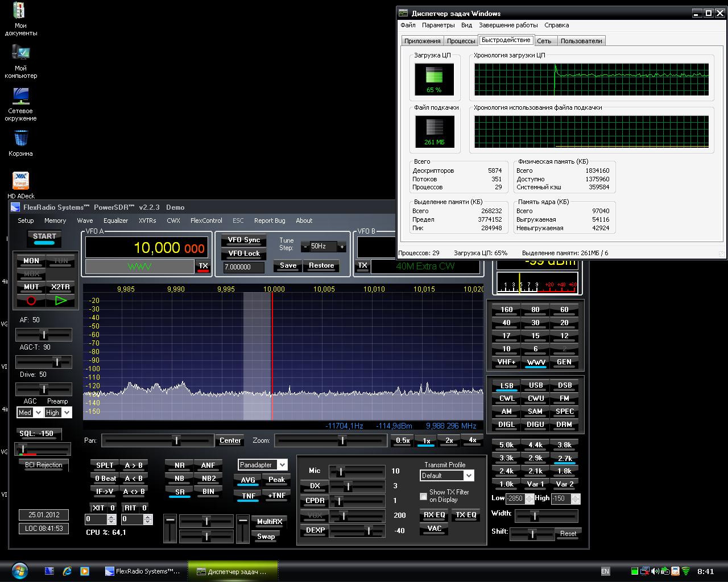The height and width of the screenshot is (582, 728).
Task: Open the Panadapter display mode dropdown
Action: (x=262, y=465)
